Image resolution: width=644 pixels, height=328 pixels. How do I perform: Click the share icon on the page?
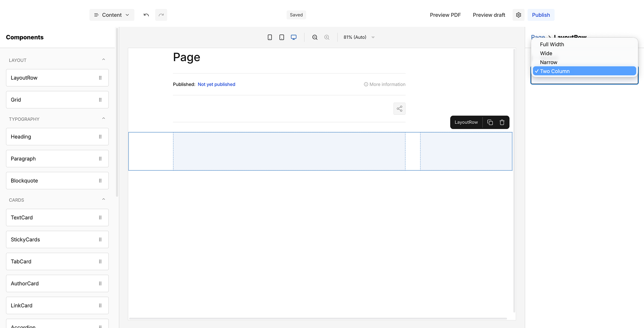point(400,109)
